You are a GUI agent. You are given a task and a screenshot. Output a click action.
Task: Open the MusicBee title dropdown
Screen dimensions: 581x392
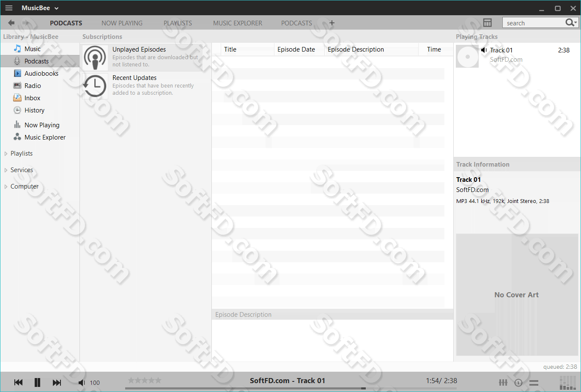pyautogui.click(x=40, y=8)
